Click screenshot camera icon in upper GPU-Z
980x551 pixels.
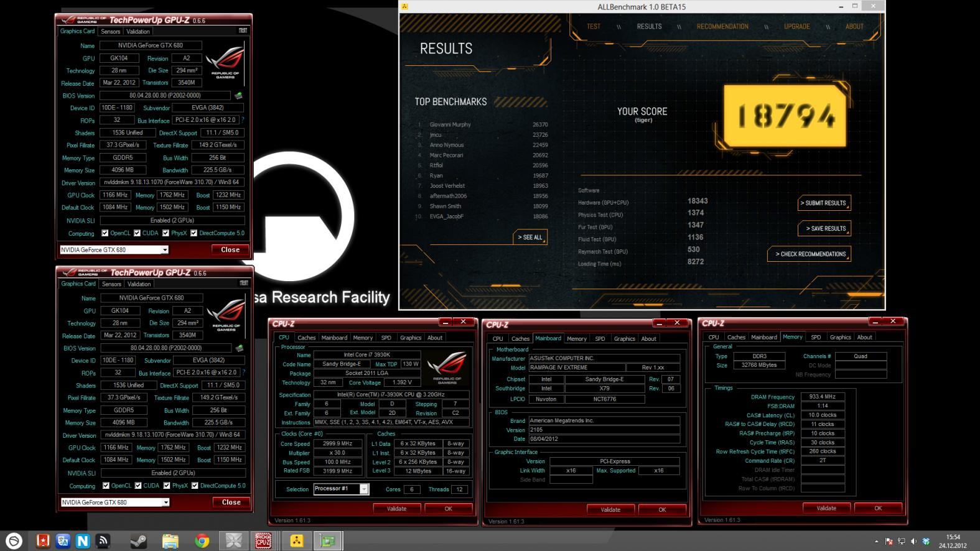243,30
